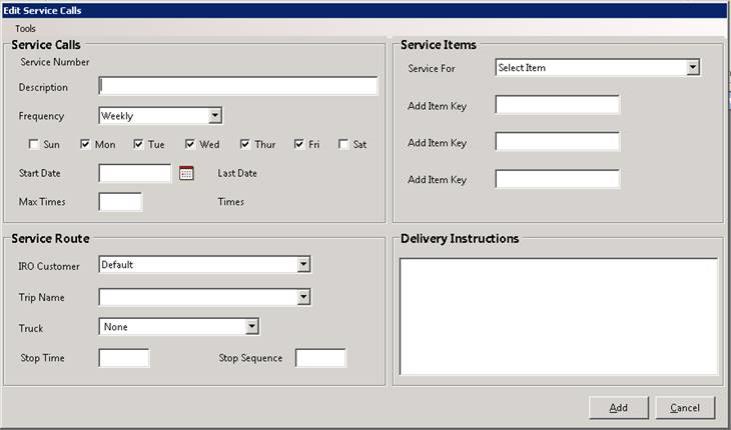Click inside the Delivery Instructions text area
The height and width of the screenshot is (430, 731).
(557, 318)
